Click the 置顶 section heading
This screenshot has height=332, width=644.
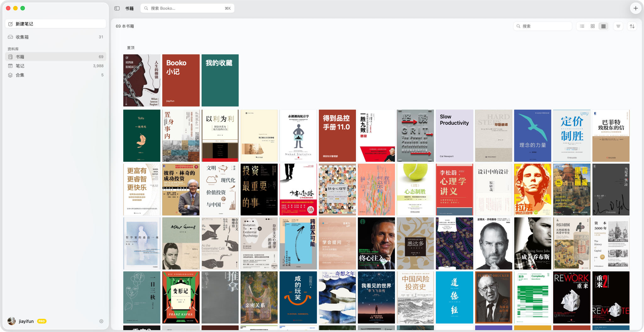pyautogui.click(x=131, y=48)
